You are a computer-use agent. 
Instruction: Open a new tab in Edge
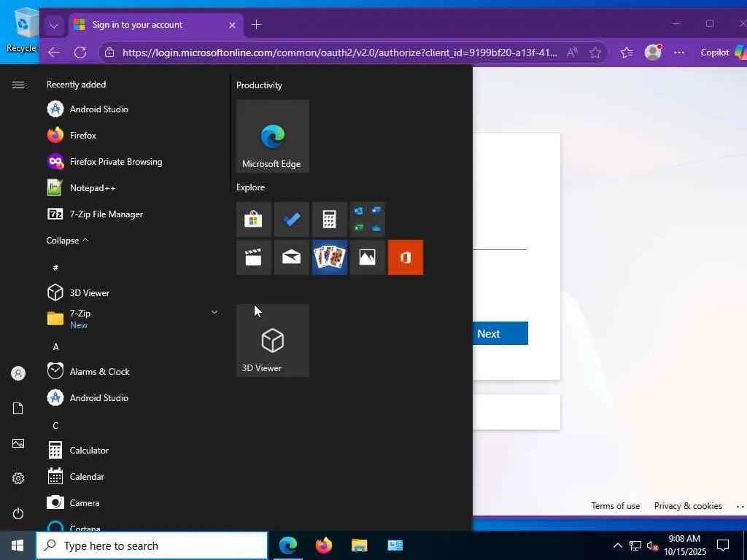pos(256,25)
